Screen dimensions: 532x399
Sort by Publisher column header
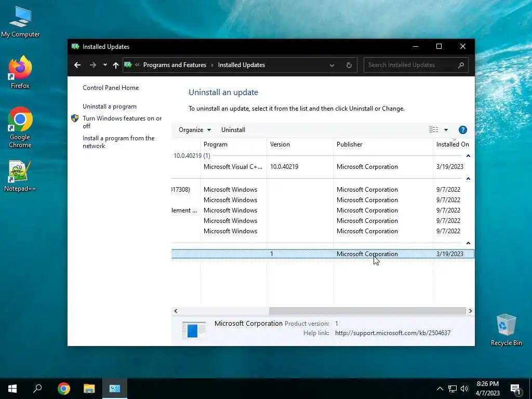click(x=383, y=144)
